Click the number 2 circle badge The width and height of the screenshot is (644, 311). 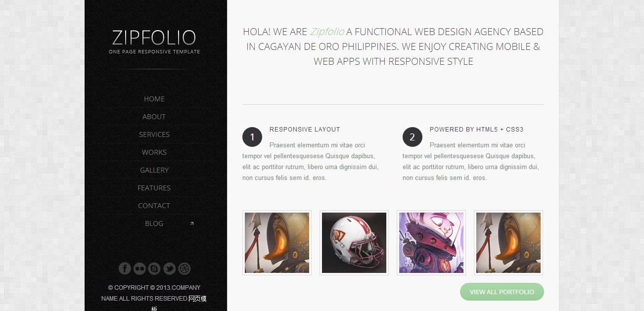[x=413, y=137]
